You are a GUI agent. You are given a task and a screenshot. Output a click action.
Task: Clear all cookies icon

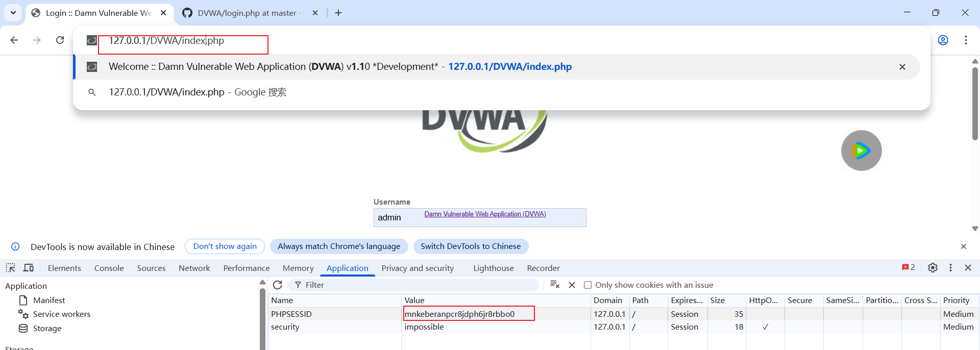pos(555,285)
